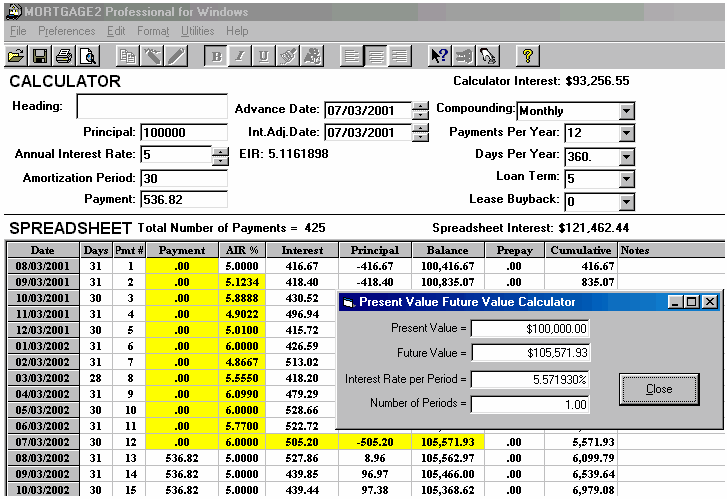Toggle Underline formatting button
This screenshot has height=499, width=727.
click(x=264, y=56)
